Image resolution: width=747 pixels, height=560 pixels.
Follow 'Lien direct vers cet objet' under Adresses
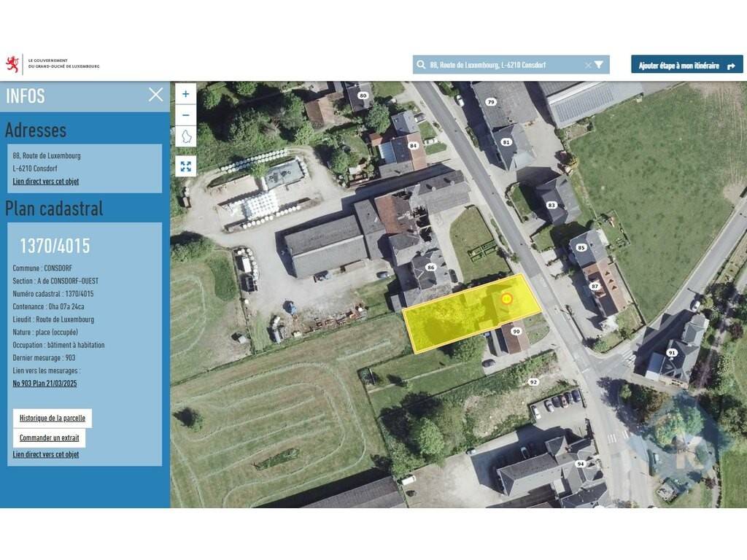coord(46,182)
